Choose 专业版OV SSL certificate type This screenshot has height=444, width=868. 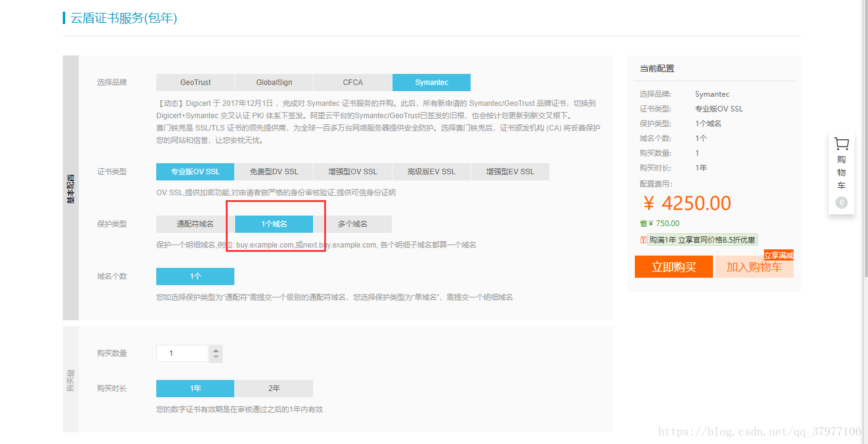pos(195,172)
